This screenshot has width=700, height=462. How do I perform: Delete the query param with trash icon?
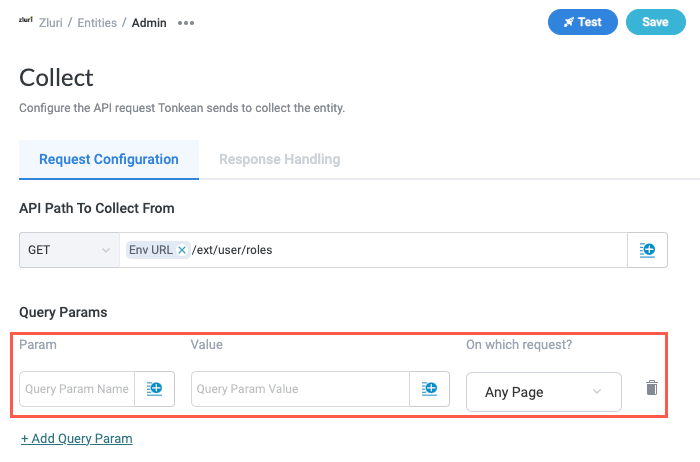pos(652,388)
